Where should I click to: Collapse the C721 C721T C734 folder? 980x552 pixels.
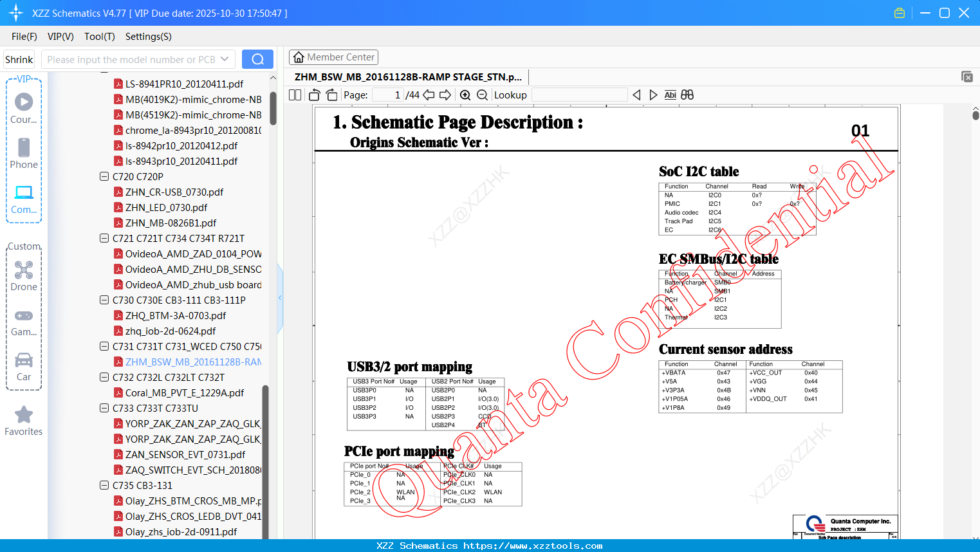point(104,238)
